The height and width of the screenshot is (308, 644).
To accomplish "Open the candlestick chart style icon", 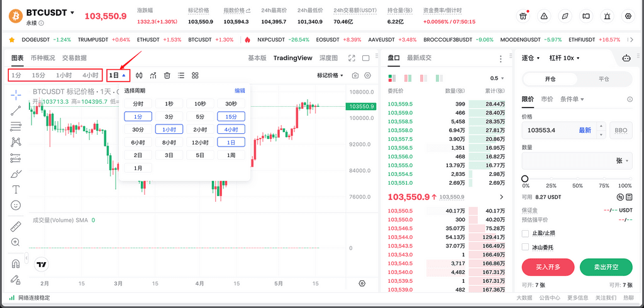I will pyautogui.click(x=140, y=75).
